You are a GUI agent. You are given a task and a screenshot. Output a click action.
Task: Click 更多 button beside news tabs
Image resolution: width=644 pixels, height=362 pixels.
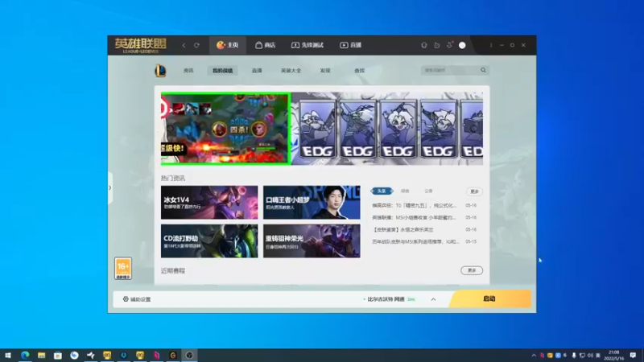(474, 191)
